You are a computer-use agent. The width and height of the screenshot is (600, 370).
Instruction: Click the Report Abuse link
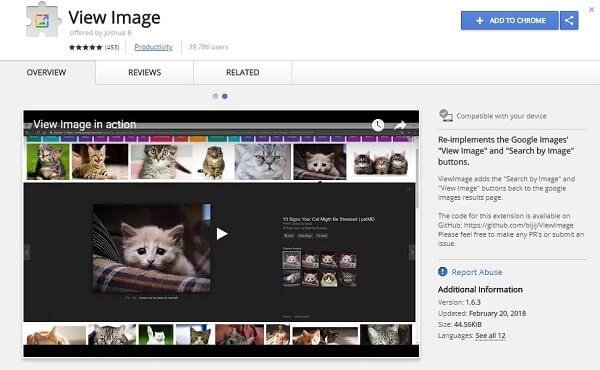(x=477, y=272)
